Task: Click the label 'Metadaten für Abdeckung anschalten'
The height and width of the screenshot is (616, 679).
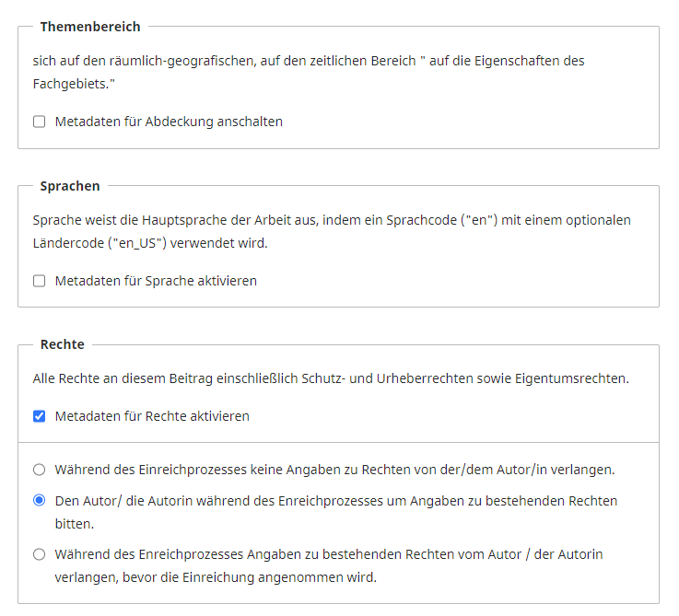Action: coord(169,122)
